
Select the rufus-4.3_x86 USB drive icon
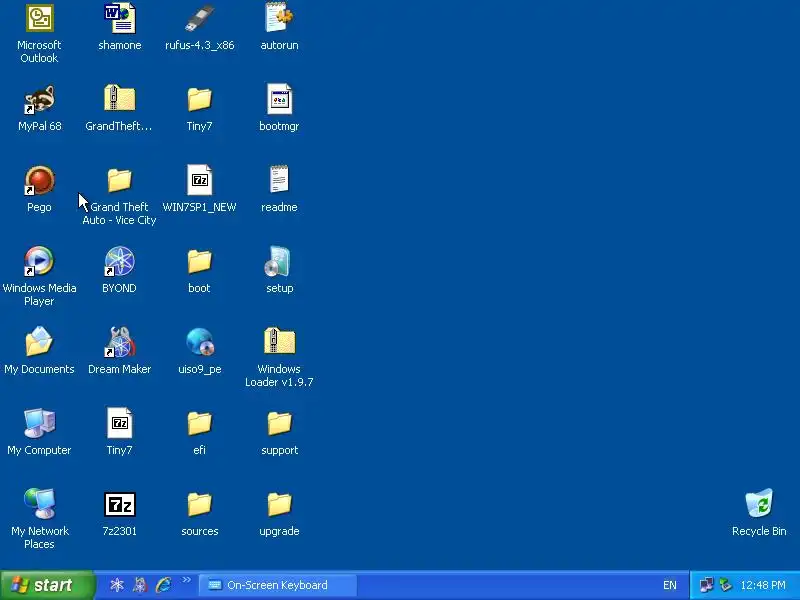(199, 18)
